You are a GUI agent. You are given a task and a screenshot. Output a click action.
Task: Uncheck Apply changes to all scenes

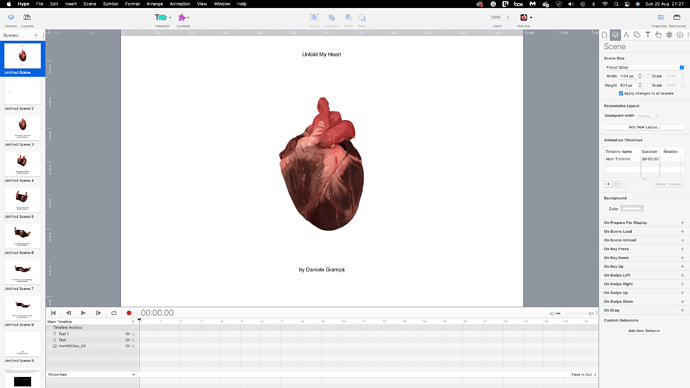coord(621,93)
